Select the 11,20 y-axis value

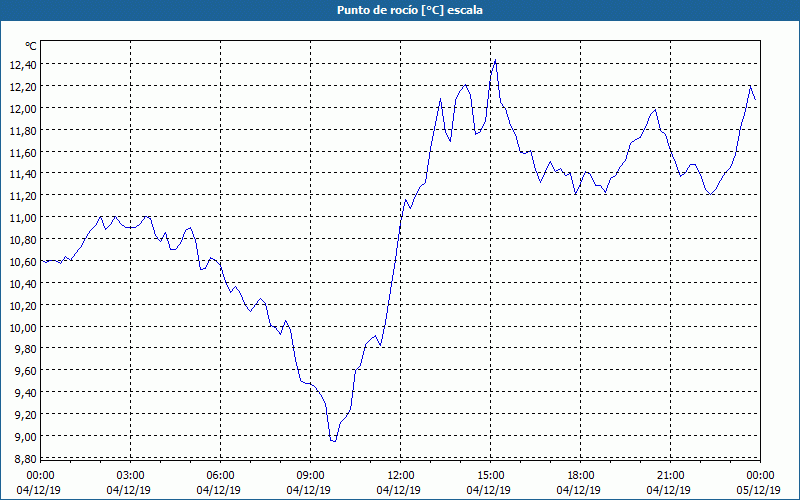point(23,196)
